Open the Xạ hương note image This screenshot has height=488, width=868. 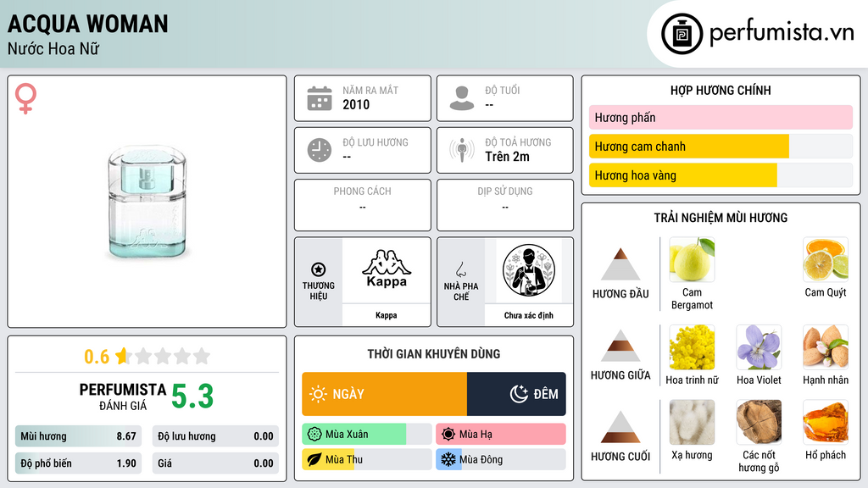[x=692, y=423]
